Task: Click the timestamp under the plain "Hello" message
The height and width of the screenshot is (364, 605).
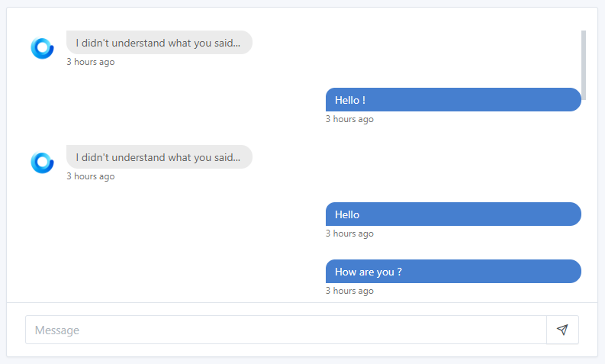Action: pos(349,234)
